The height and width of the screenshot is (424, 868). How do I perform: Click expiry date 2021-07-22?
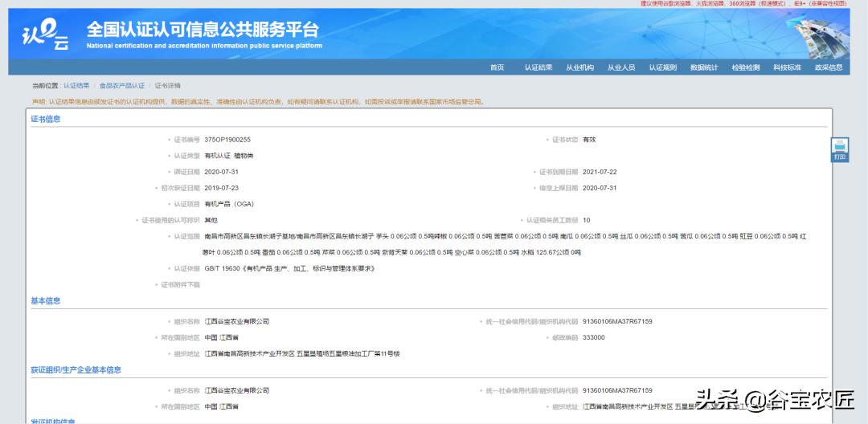click(600, 172)
